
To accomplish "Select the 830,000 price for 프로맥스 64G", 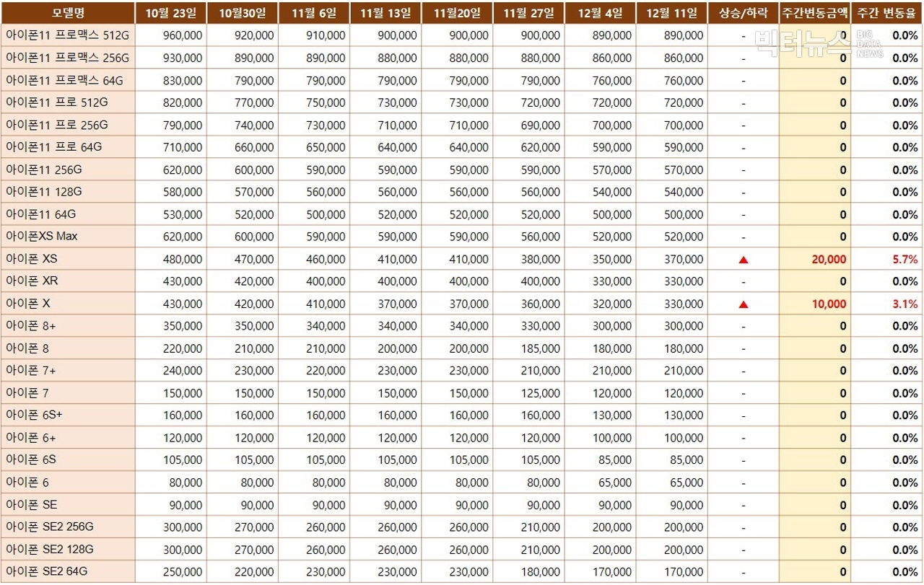I will [x=170, y=80].
